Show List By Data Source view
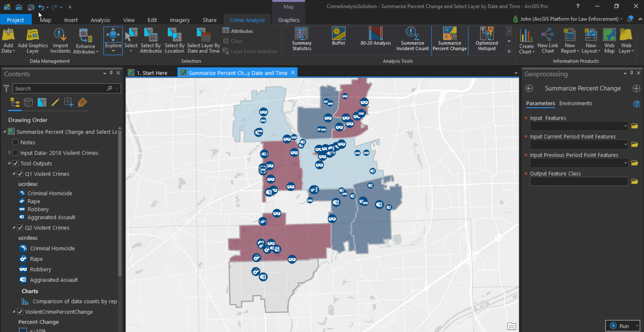 click(x=28, y=102)
